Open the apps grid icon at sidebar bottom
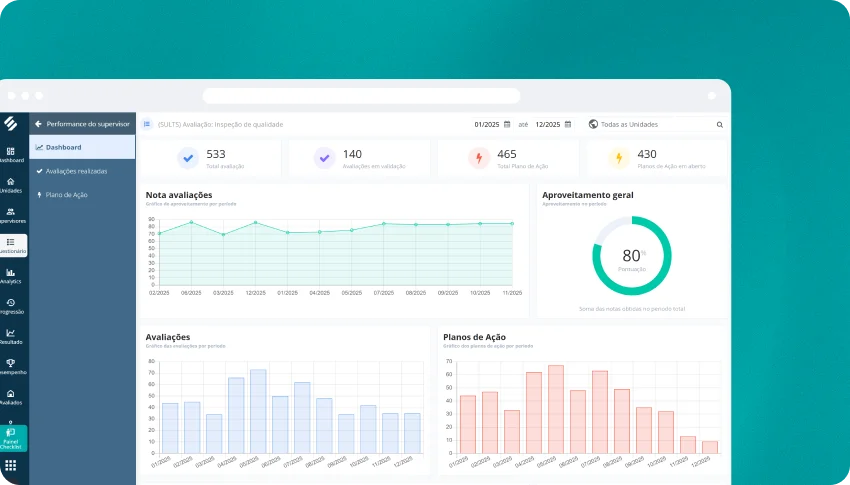 (11, 465)
